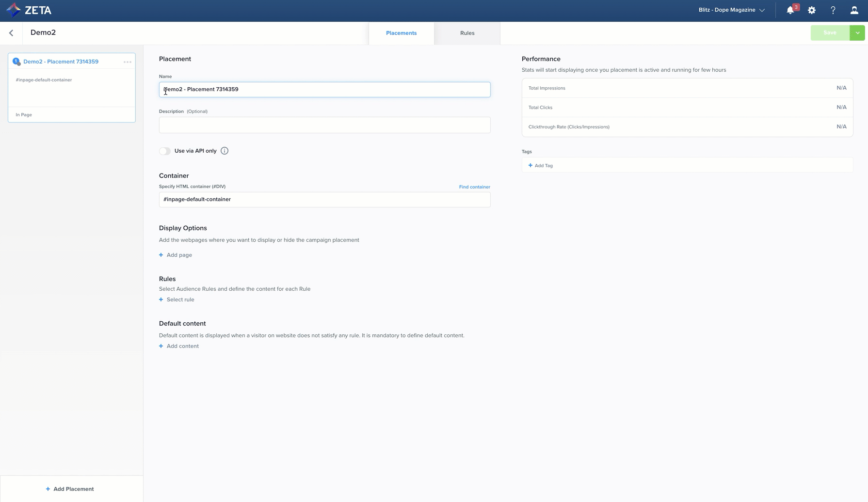Viewport: 868px width, 502px height.
Task: Switch to the Rules tab
Action: tap(467, 33)
